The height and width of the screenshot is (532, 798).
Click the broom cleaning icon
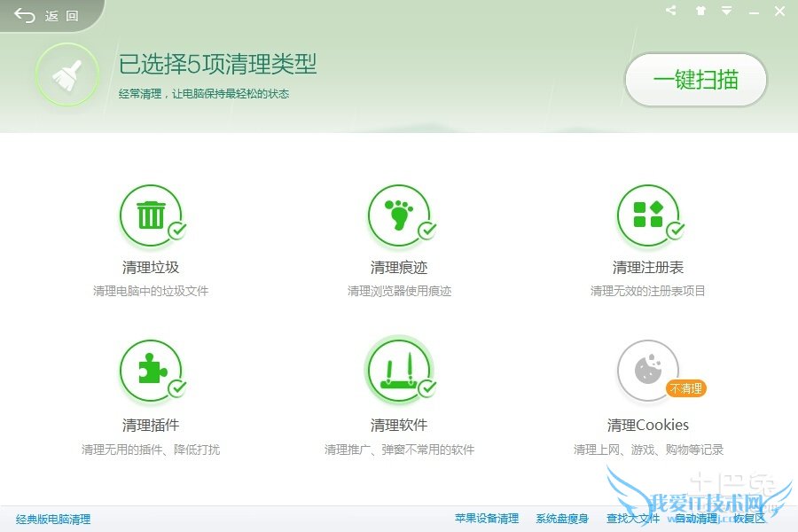coord(67,74)
